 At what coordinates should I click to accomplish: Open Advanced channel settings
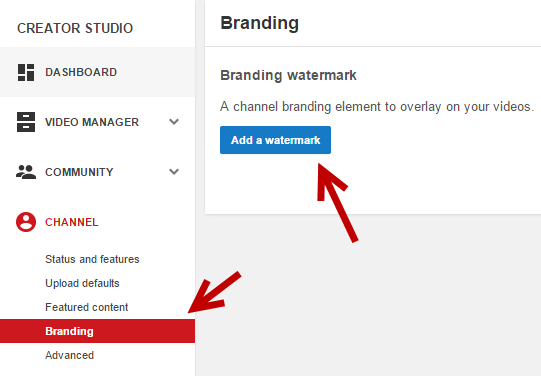[x=69, y=355]
